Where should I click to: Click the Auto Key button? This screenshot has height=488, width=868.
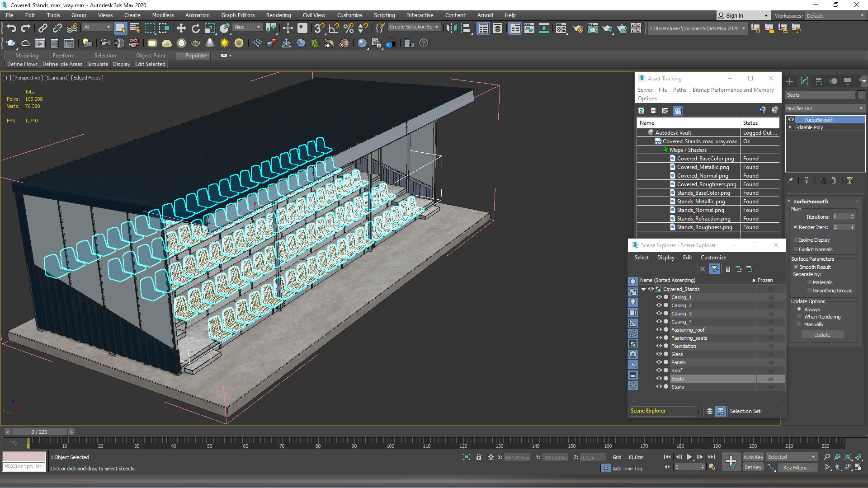coord(753,457)
